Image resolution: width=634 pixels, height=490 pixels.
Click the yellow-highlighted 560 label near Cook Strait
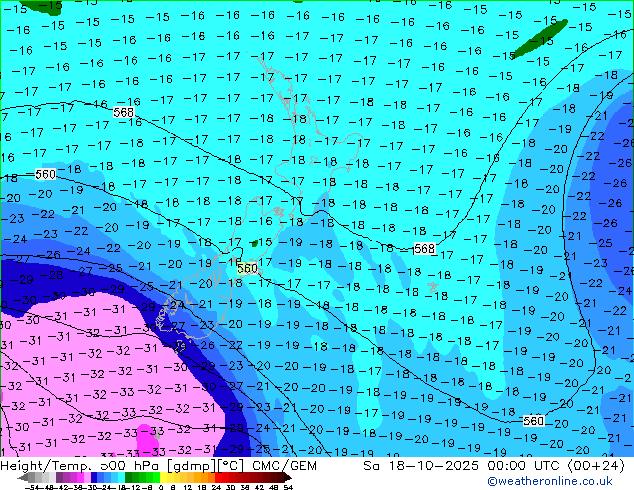pos(247,268)
